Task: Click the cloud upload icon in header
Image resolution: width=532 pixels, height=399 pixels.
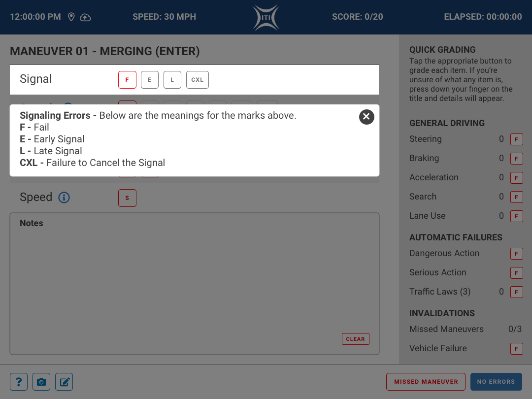Action: pos(85,17)
